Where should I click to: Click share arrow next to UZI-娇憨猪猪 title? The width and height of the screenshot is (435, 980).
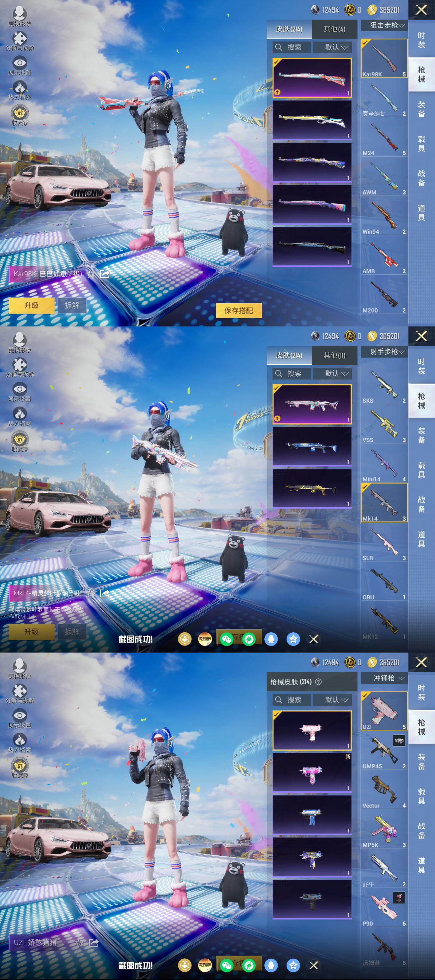93,942
